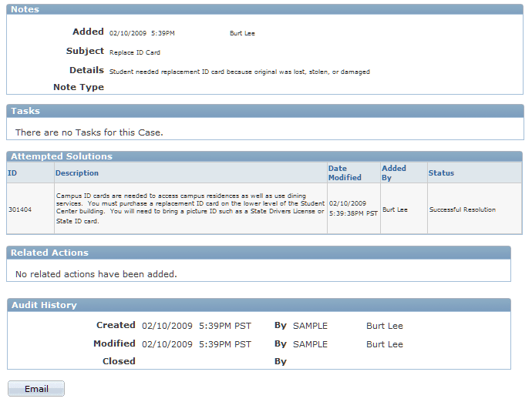Sort by the Status column header

[441, 173]
